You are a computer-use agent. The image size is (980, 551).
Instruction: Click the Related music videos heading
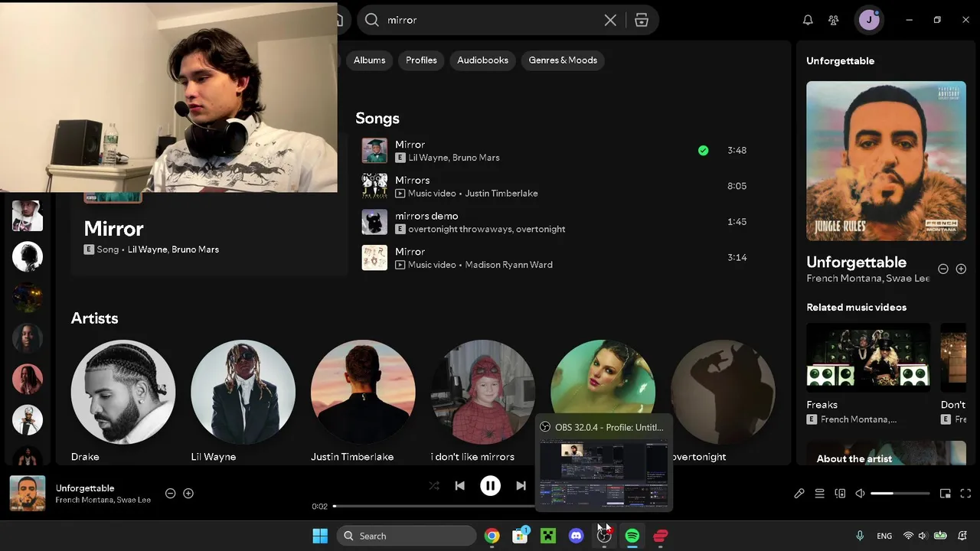[x=856, y=307]
